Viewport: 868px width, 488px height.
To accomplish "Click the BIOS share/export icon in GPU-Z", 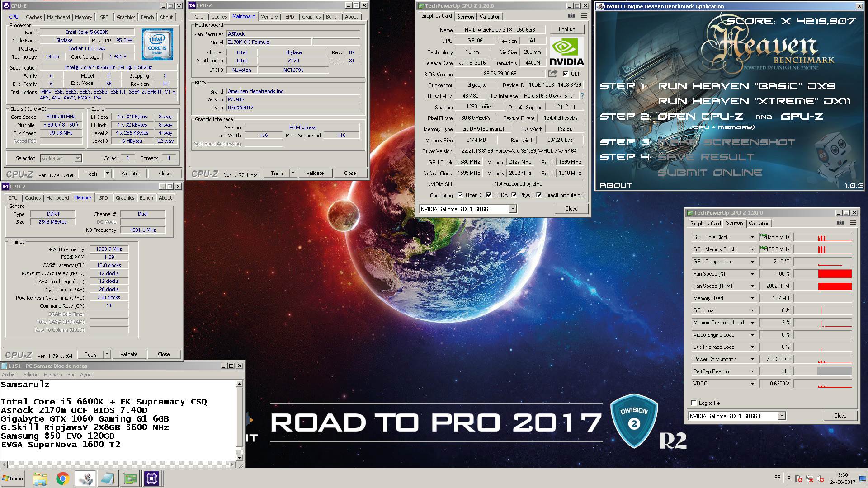I will tap(552, 74).
